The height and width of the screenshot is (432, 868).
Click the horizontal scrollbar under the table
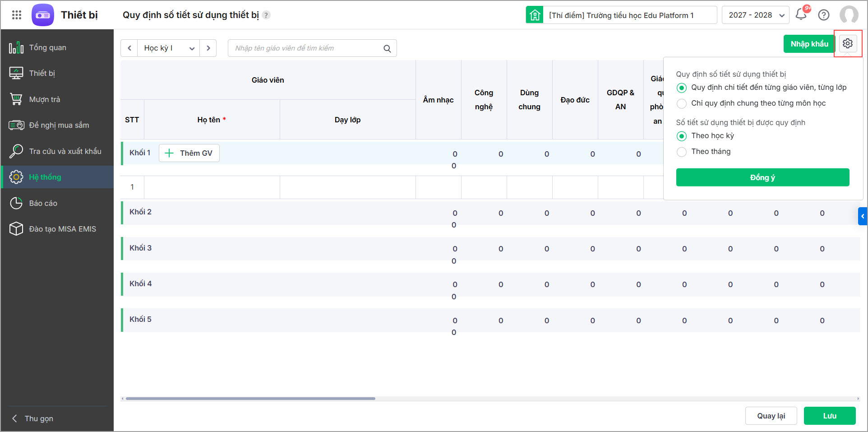tap(250, 399)
